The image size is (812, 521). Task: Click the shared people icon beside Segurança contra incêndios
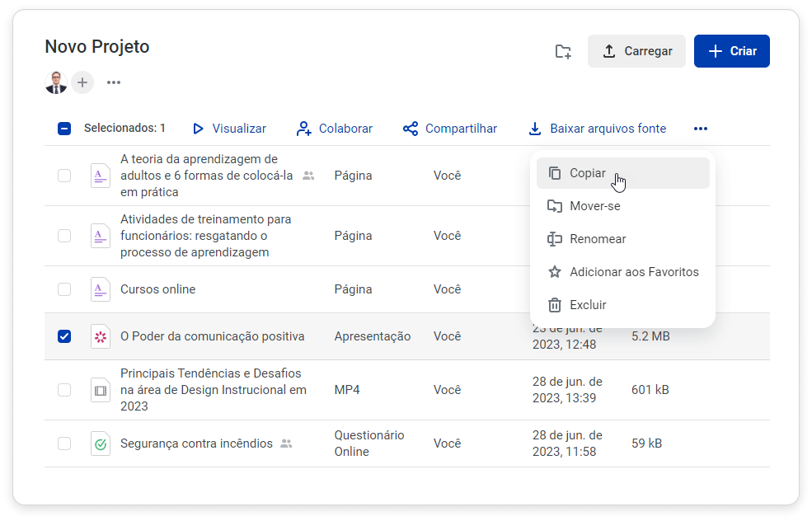tap(286, 444)
